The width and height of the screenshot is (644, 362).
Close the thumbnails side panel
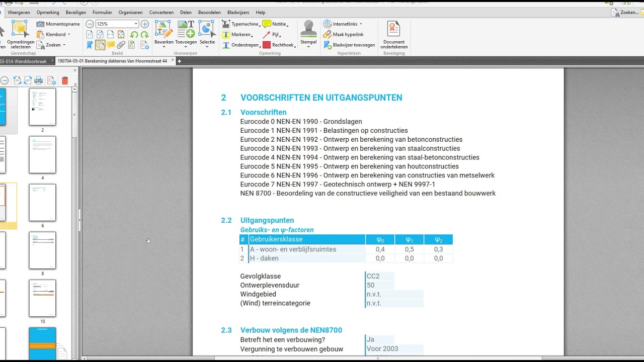[x=75, y=70]
